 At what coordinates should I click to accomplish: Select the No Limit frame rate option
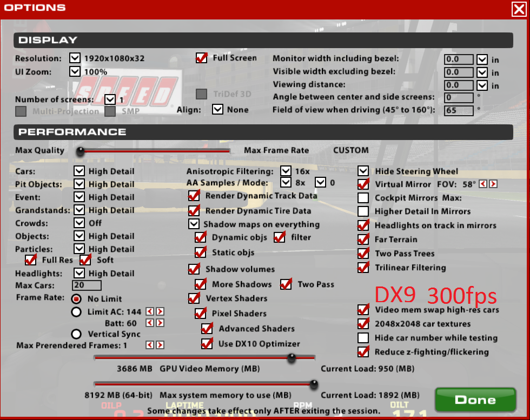point(77,299)
